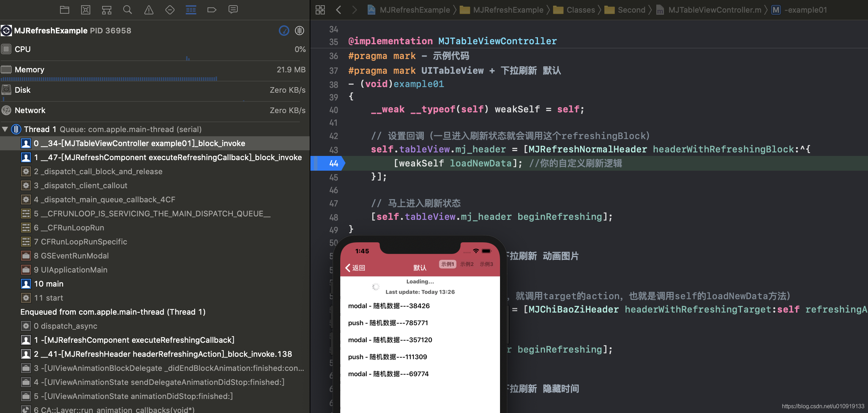Viewport: 868px width, 413px height.
Task: Open the Breakpoint navigator icon
Action: click(212, 10)
